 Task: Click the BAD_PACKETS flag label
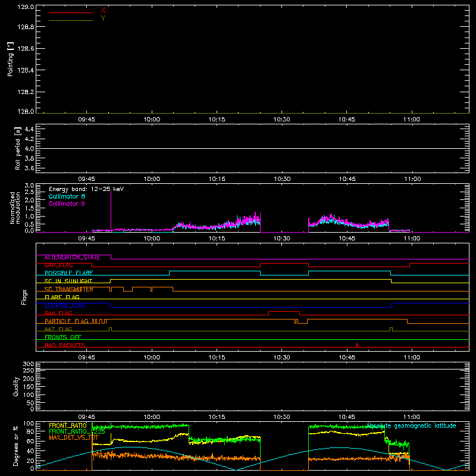point(65,345)
